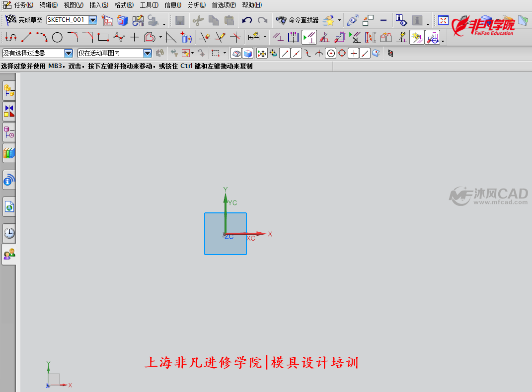Open the 插入(S) Insert menu

(99, 5)
